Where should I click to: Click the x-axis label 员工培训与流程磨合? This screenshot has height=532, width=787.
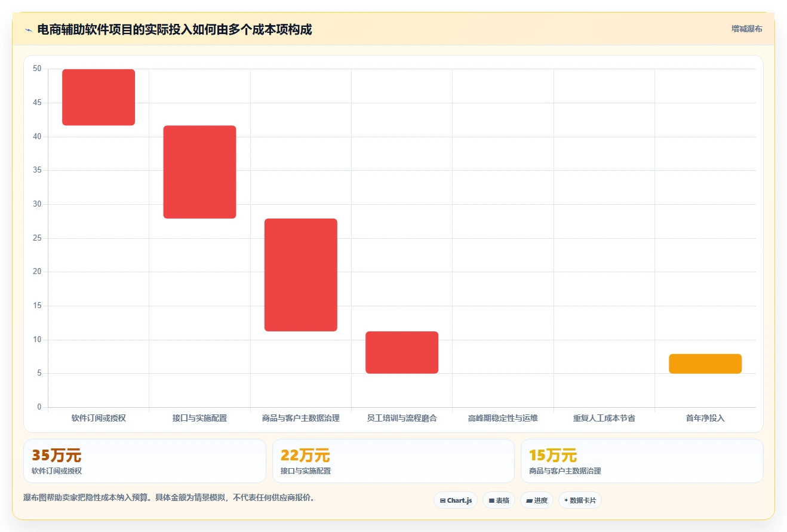402,418
